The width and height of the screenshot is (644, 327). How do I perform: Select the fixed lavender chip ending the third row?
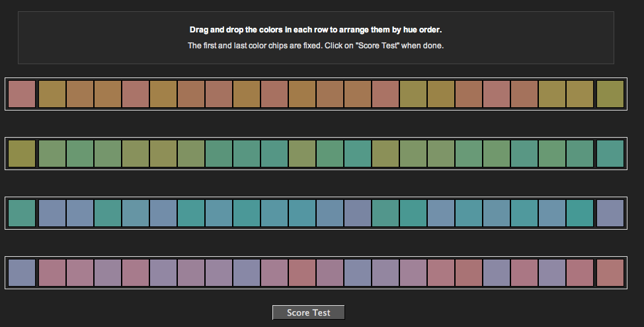tap(610, 213)
